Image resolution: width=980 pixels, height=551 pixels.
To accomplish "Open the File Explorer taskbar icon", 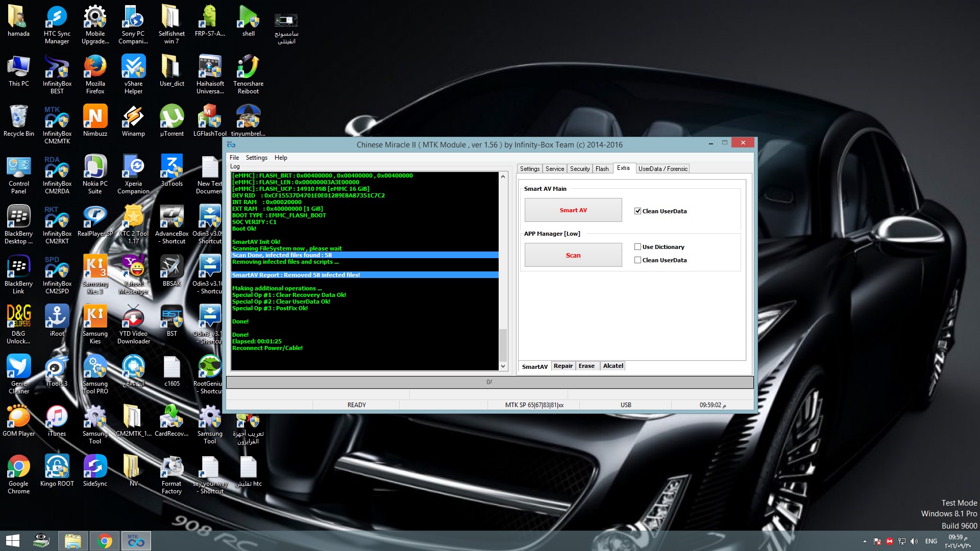I will point(73,541).
